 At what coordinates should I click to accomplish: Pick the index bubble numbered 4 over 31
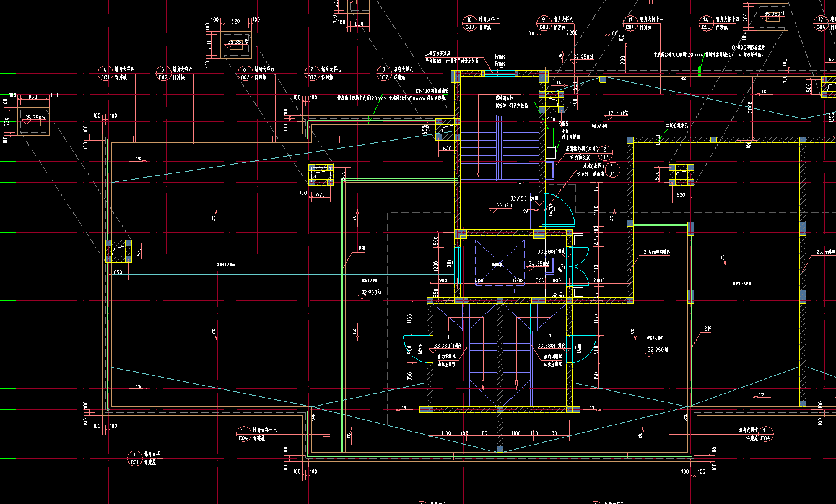coord(611,170)
